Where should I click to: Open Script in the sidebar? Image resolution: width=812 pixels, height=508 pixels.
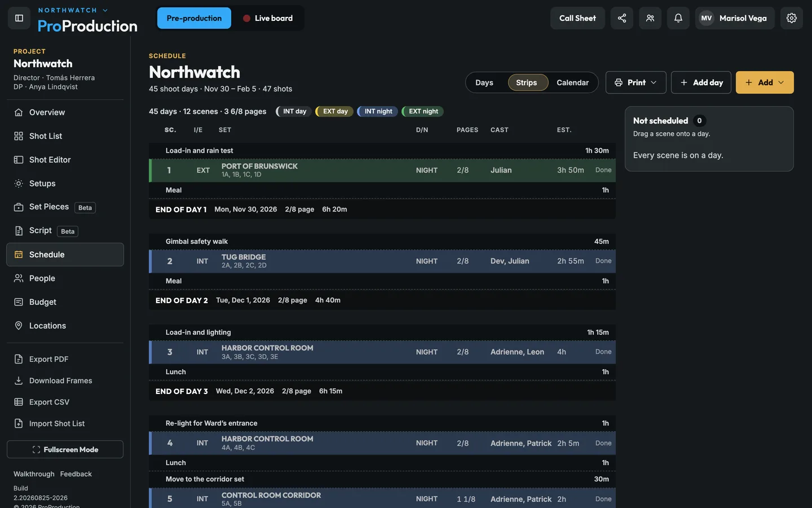(x=65, y=231)
